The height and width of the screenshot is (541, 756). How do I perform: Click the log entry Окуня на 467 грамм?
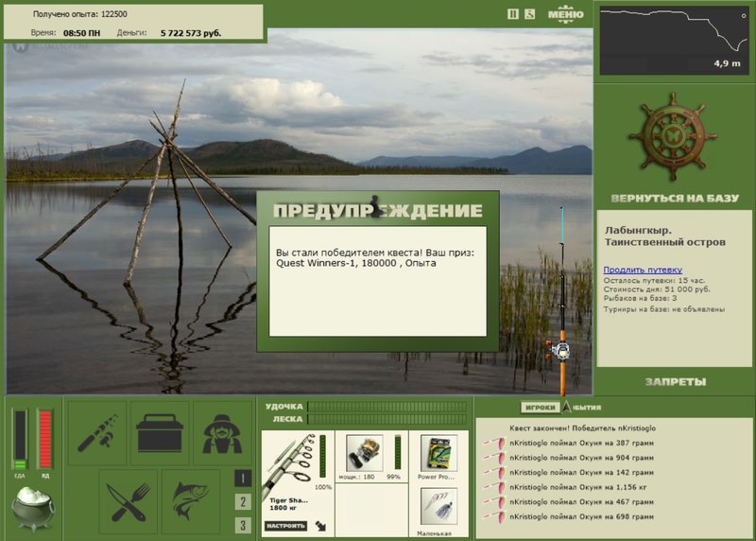tap(581, 502)
